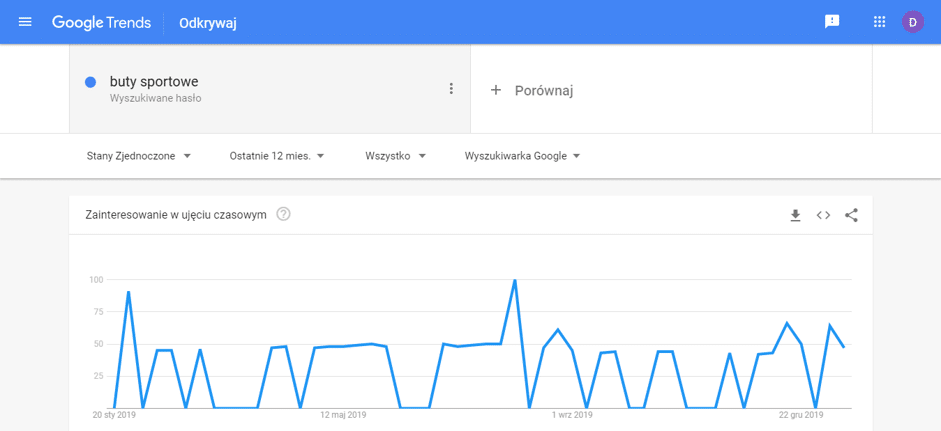Screen dimensions: 941x431
Task: Click the send feedback icon
Action: [832, 22]
